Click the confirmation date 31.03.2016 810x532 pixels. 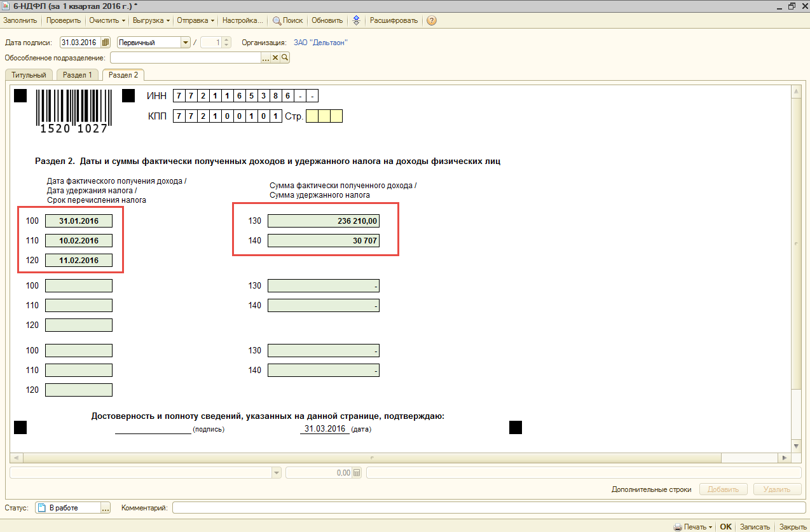click(x=325, y=428)
